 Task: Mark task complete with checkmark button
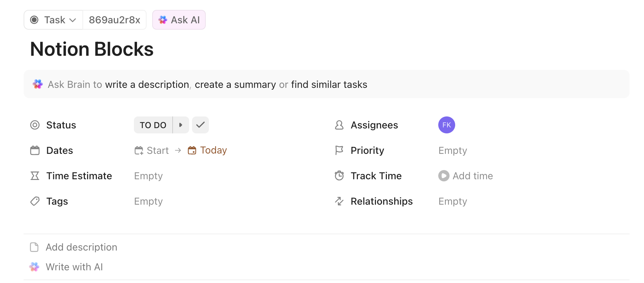click(x=200, y=125)
